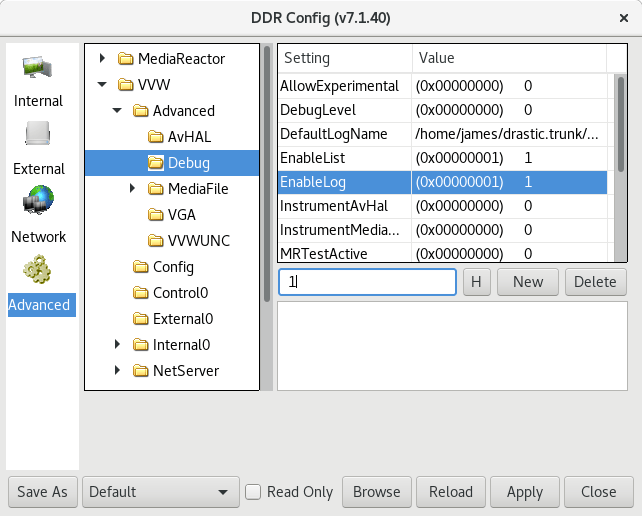The image size is (642, 516).
Task: Click the Save As button
Action: click(x=43, y=492)
